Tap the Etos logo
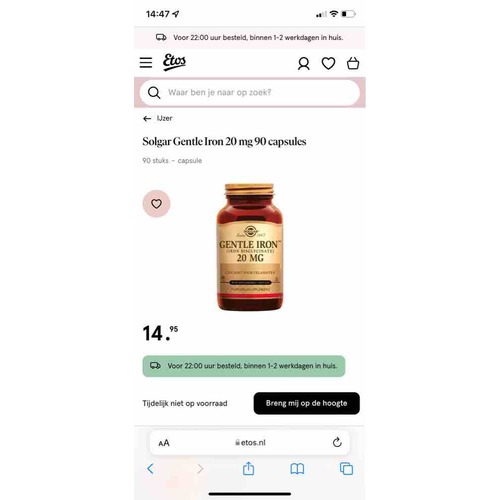Image resolution: width=500 pixels, height=500 pixels. coord(174,62)
